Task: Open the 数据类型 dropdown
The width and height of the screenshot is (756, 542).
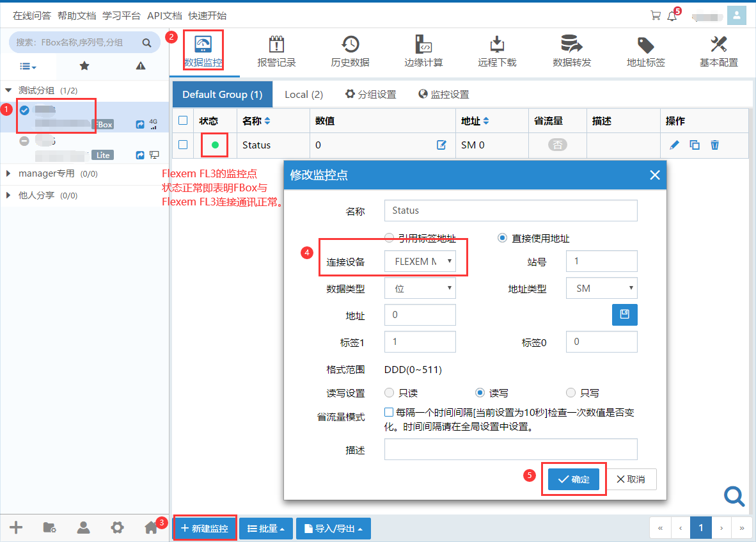Action: [420, 289]
